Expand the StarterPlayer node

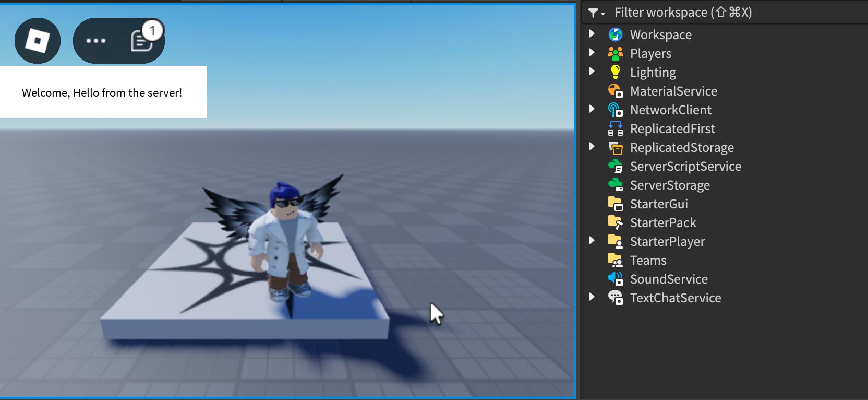[x=592, y=241]
